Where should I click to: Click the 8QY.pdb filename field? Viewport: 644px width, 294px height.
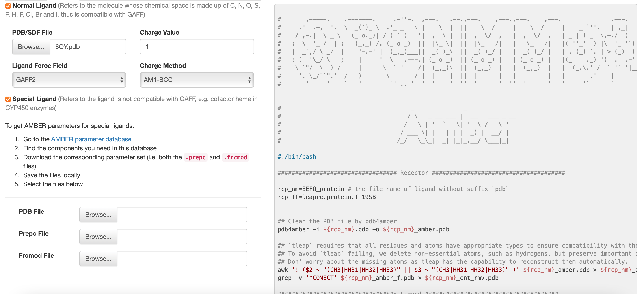click(88, 47)
